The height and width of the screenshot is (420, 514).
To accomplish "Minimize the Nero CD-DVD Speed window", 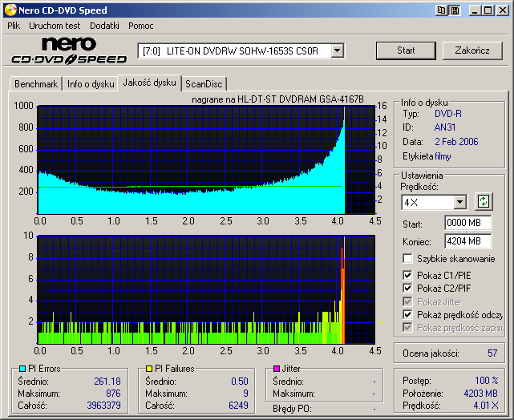I will pyautogui.click(x=475, y=10).
